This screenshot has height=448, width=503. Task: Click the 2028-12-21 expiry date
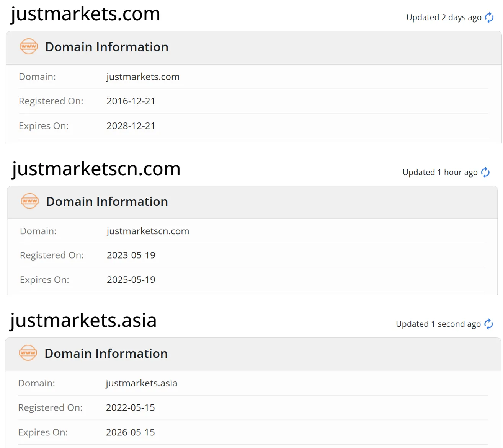coord(131,126)
